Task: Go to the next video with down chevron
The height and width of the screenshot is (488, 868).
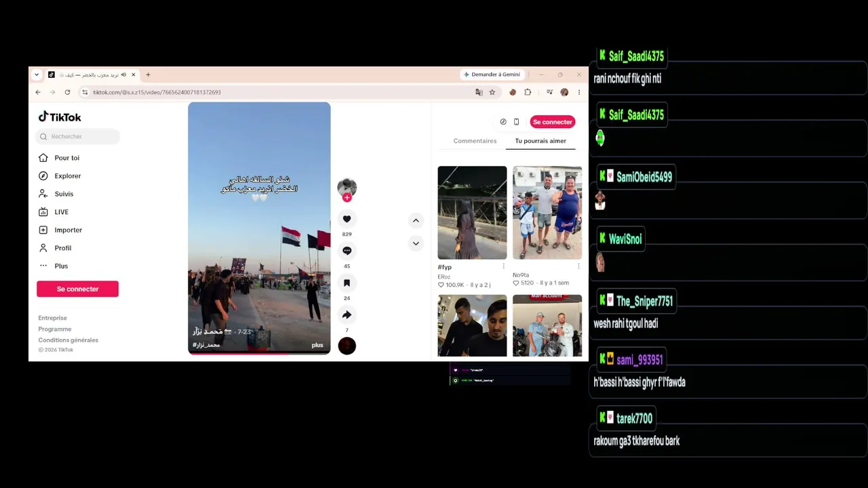Action: tap(416, 243)
